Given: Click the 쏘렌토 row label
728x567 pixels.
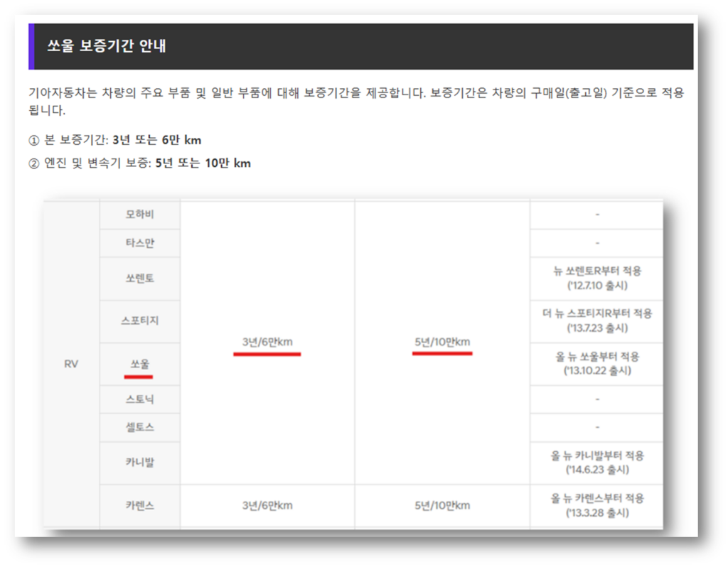Looking at the screenshot, I should pyautogui.click(x=140, y=279).
